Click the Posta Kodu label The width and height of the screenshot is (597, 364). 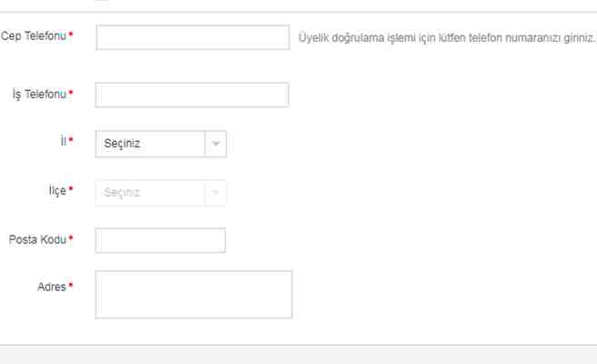click(x=37, y=239)
